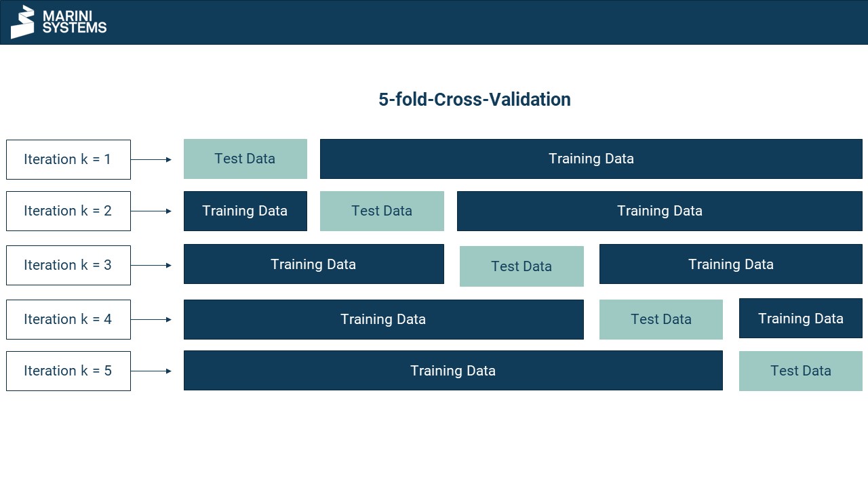Select the long Training Data bar in iteration 1
The height and width of the screenshot is (488, 868).
point(591,159)
